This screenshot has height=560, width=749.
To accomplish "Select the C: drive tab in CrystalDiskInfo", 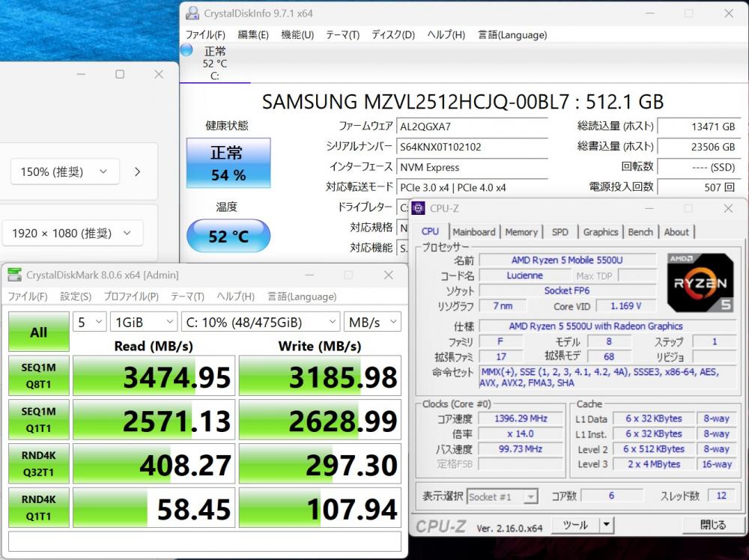I will (214, 64).
